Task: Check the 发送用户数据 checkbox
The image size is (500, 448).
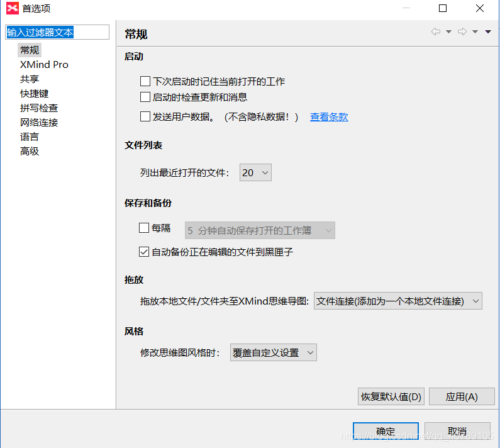Action: [145, 116]
